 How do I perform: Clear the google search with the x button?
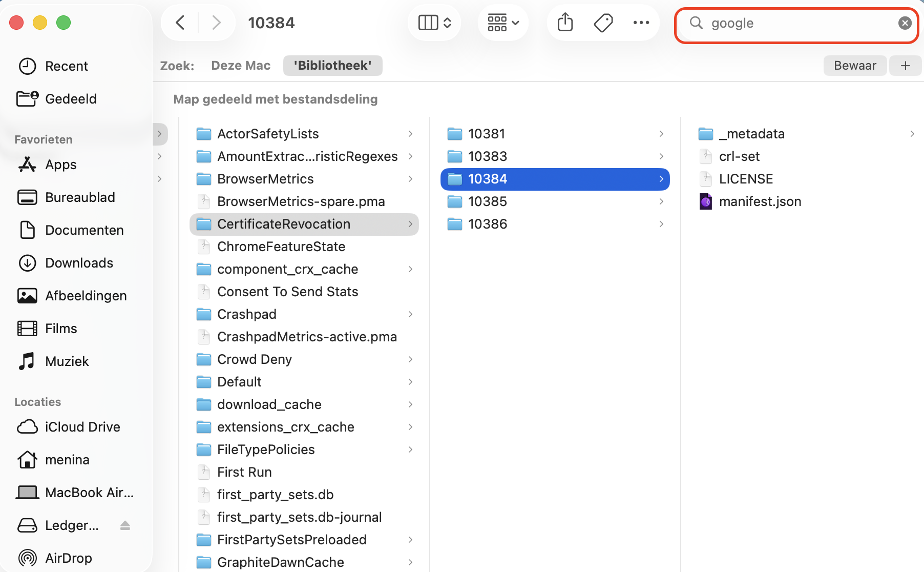pos(905,23)
